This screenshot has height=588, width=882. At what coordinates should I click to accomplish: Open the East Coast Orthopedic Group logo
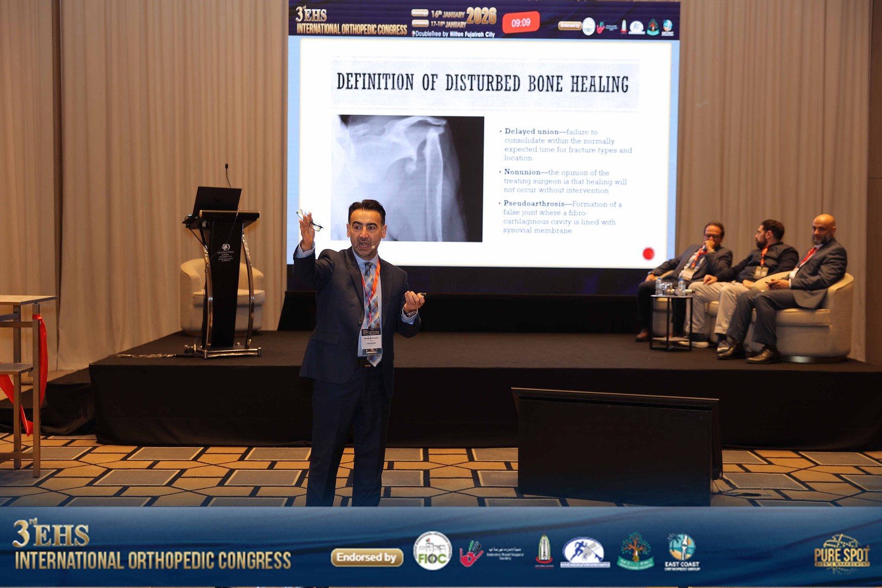[682, 551]
